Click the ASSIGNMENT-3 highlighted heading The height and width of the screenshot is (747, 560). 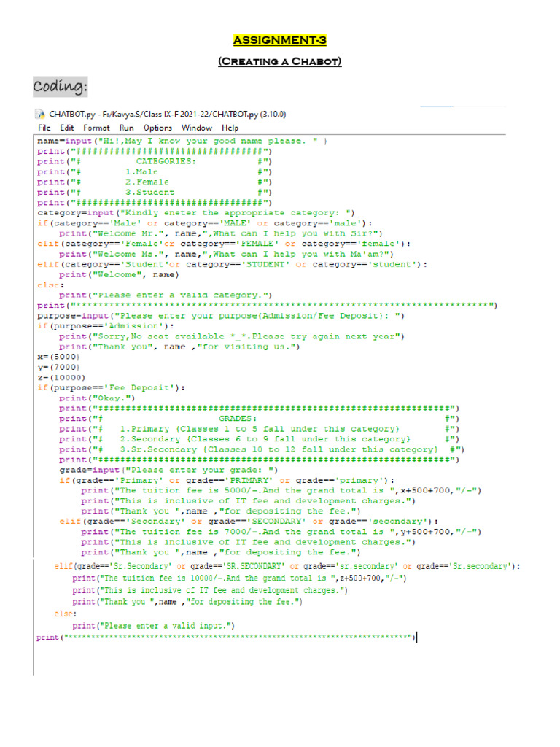(x=280, y=40)
